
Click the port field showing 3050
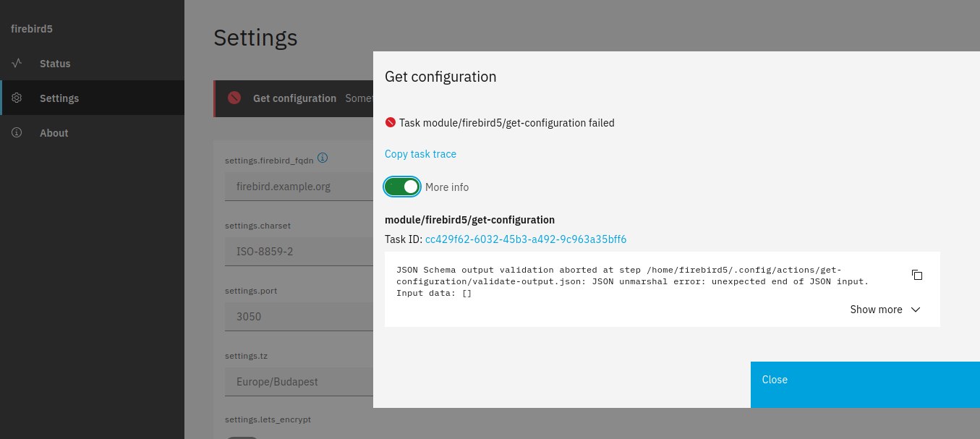click(x=297, y=317)
